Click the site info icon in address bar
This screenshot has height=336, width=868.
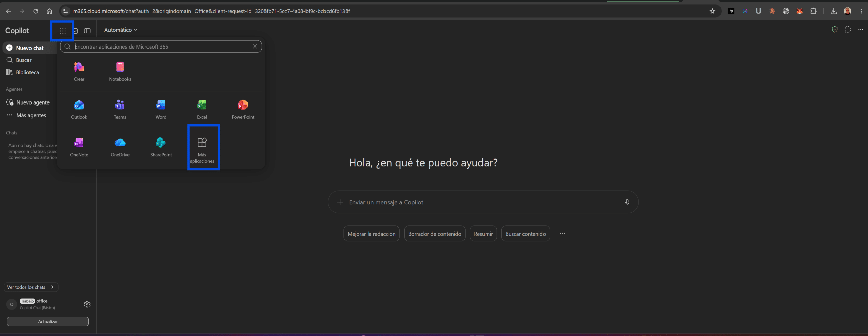coord(66,11)
